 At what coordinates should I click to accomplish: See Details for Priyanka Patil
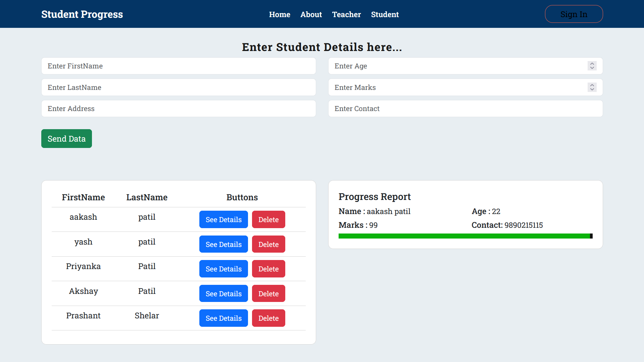click(x=224, y=269)
